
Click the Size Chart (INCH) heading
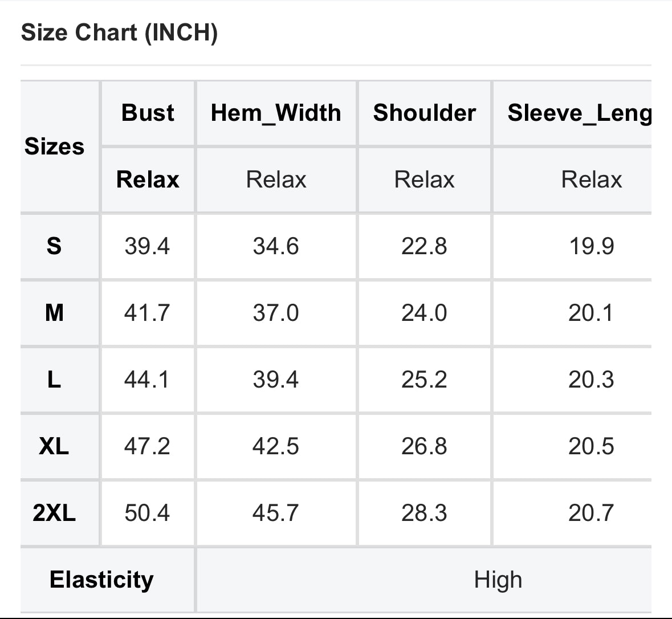tap(119, 32)
